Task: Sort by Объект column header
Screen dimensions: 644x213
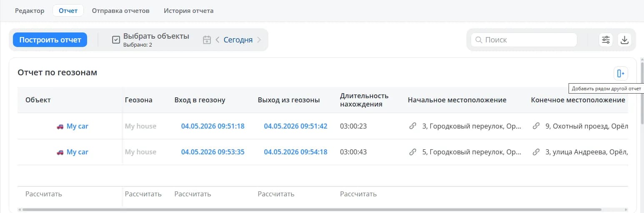Action: coord(38,100)
